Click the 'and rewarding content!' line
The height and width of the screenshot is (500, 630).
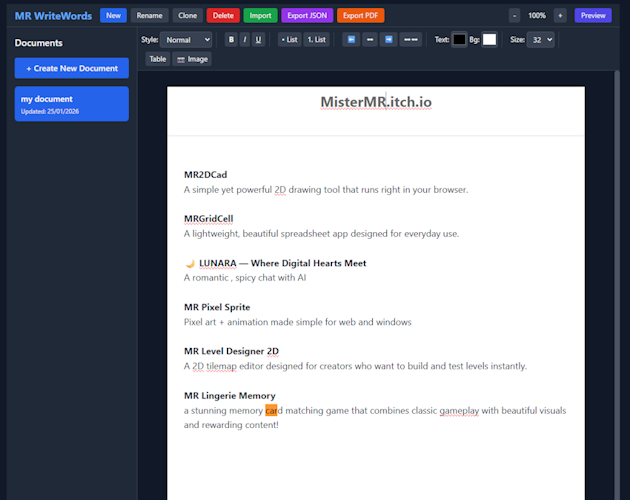[x=231, y=425]
